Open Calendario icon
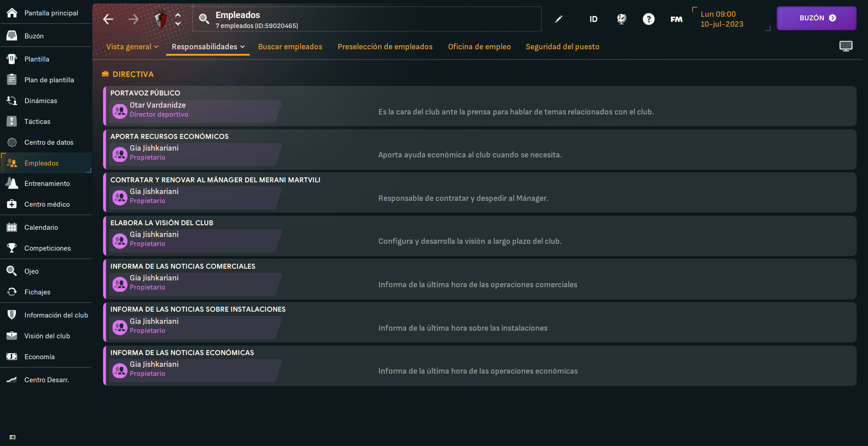The height and width of the screenshot is (446, 868). (x=12, y=227)
